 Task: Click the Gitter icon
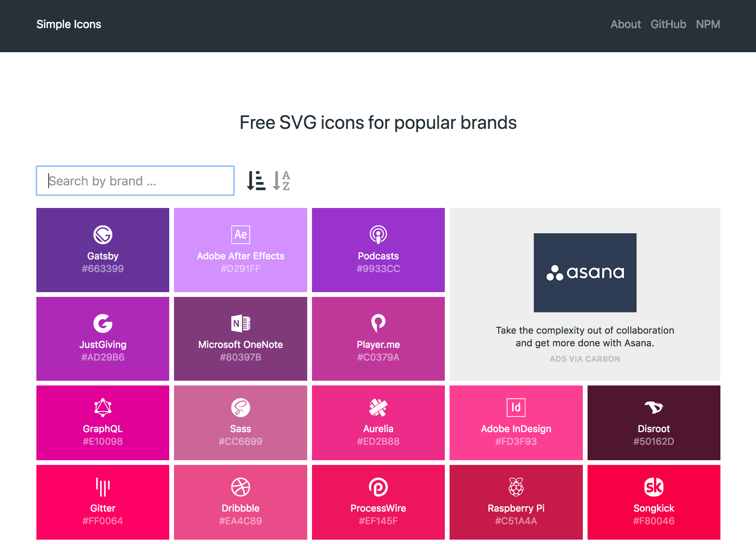(x=103, y=487)
